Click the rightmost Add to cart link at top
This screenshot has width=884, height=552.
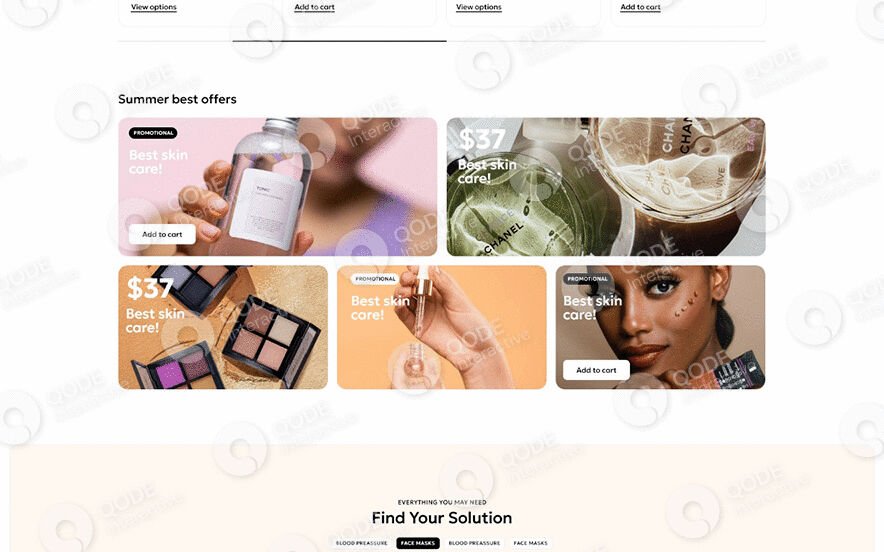(640, 7)
